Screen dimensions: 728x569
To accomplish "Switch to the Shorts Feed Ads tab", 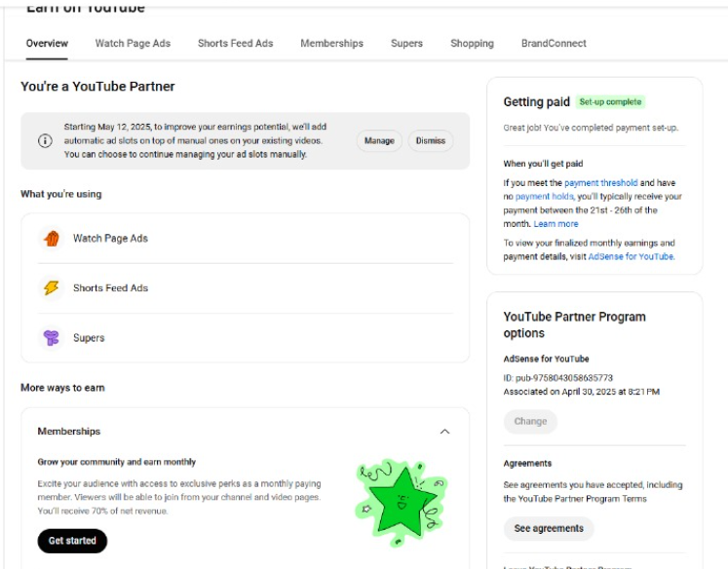I will pyautogui.click(x=236, y=43).
